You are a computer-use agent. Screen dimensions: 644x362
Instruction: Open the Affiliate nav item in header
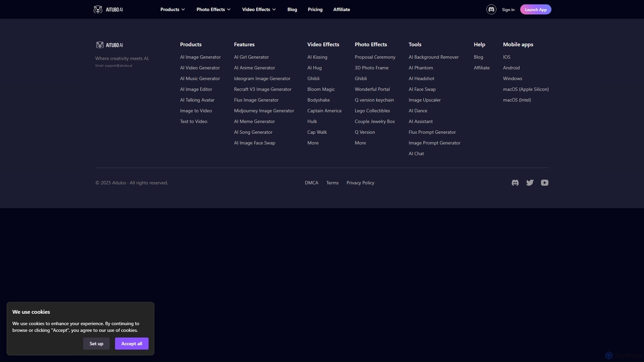coord(341,10)
